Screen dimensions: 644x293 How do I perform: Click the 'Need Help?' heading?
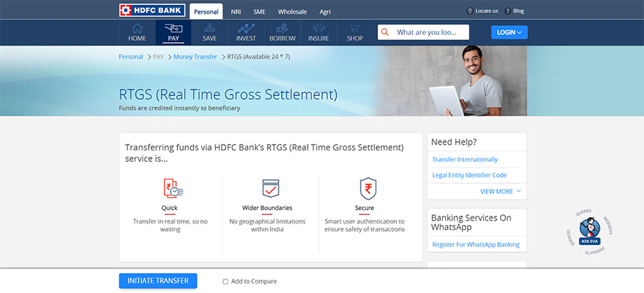pyautogui.click(x=454, y=142)
